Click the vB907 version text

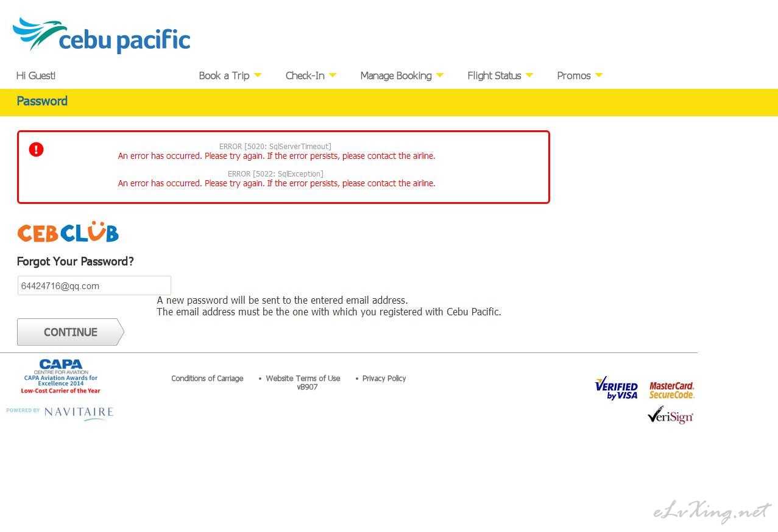[x=307, y=387]
